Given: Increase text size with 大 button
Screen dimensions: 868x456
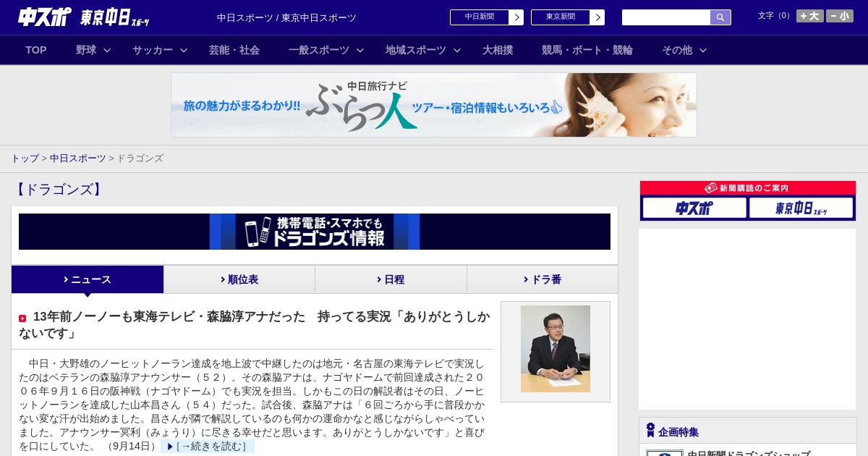Looking at the screenshot, I should point(810,16).
